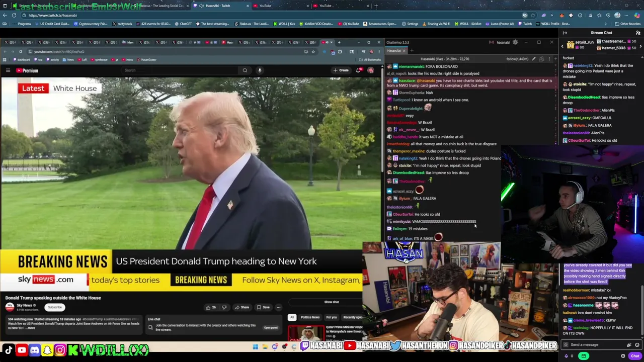
Task: Open the YouTube Create button
Action: 341,70
